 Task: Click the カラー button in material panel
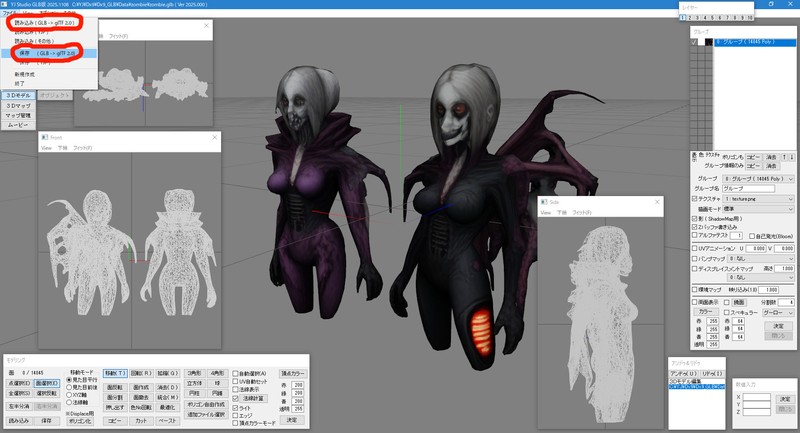tap(706, 312)
